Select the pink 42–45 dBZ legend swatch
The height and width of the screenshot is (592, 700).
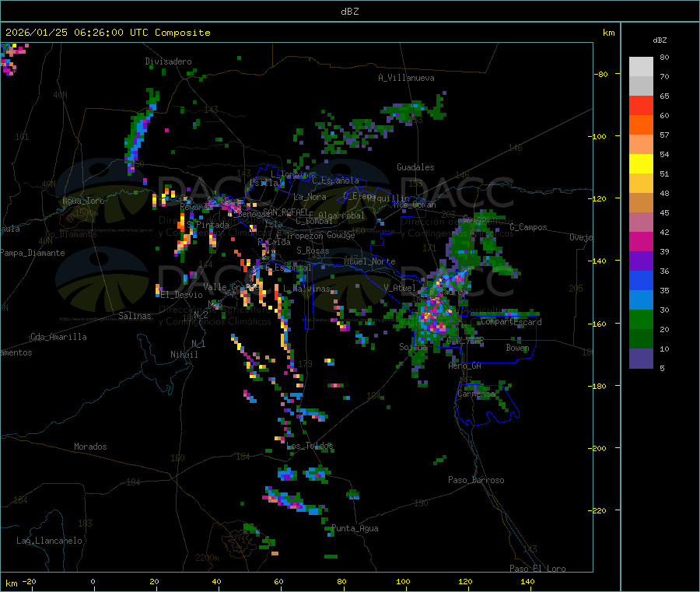pos(641,222)
